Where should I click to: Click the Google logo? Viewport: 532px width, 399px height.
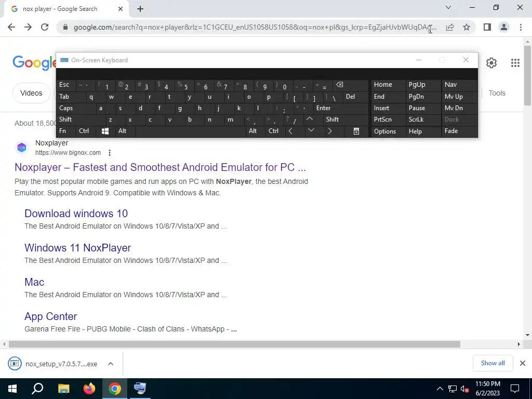tap(34, 63)
